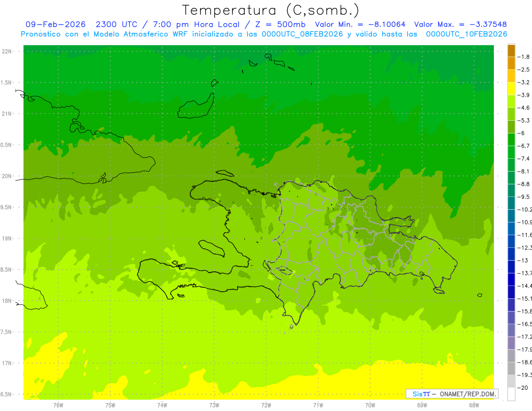Click the '19N' latitude axis label
Screen dimensions: 532x411
pyautogui.click(x=7, y=239)
